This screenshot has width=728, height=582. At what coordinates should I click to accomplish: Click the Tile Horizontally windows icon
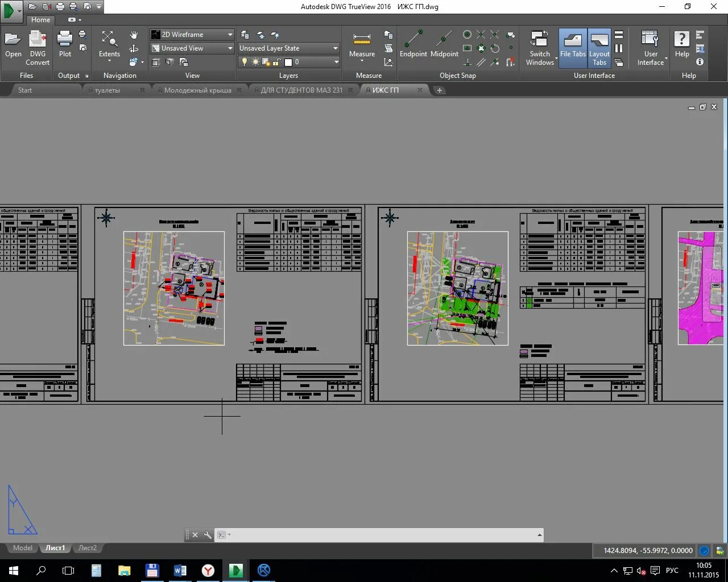pyautogui.click(x=619, y=35)
